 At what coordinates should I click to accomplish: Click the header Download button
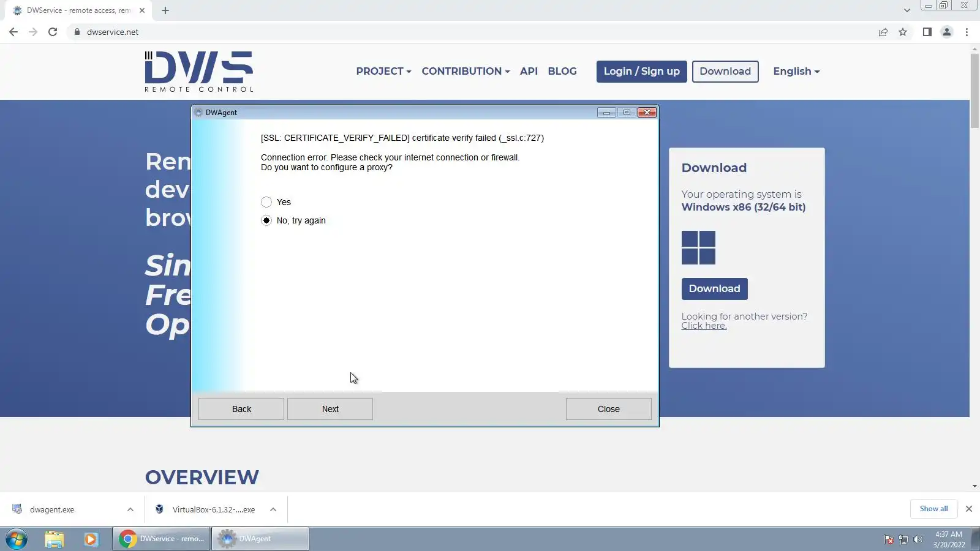[x=725, y=71]
